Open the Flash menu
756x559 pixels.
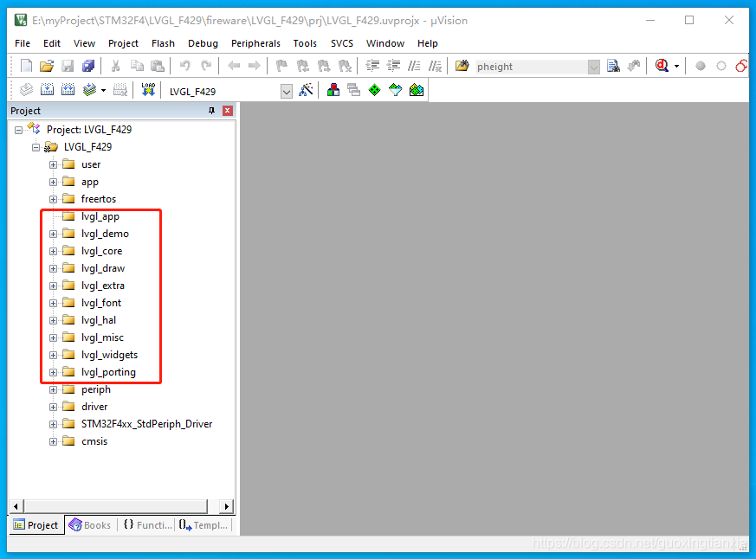pyautogui.click(x=163, y=43)
